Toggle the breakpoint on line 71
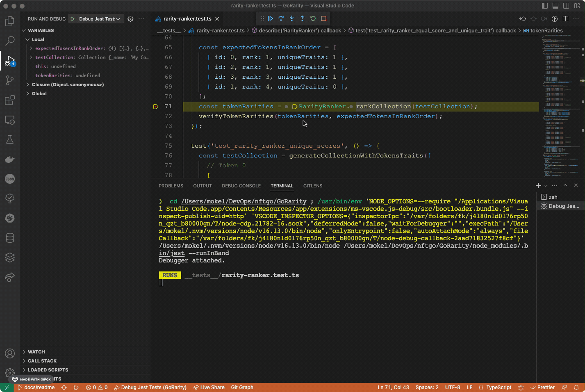This screenshot has height=392, width=585. point(156,107)
